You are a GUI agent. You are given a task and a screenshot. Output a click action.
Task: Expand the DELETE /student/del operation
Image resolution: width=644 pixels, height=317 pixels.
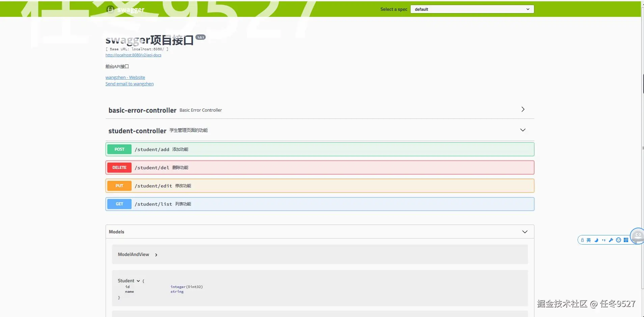coord(320,168)
